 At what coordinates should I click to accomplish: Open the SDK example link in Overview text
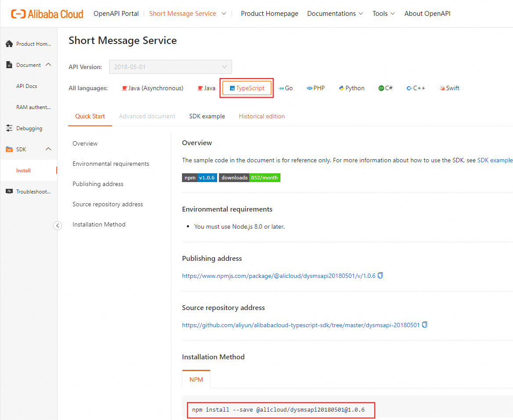point(495,160)
